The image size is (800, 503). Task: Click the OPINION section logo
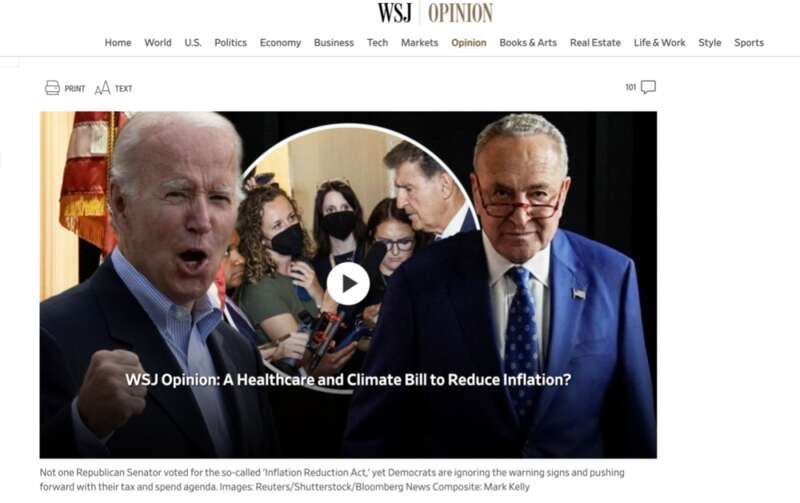click(x=460, y=13)
